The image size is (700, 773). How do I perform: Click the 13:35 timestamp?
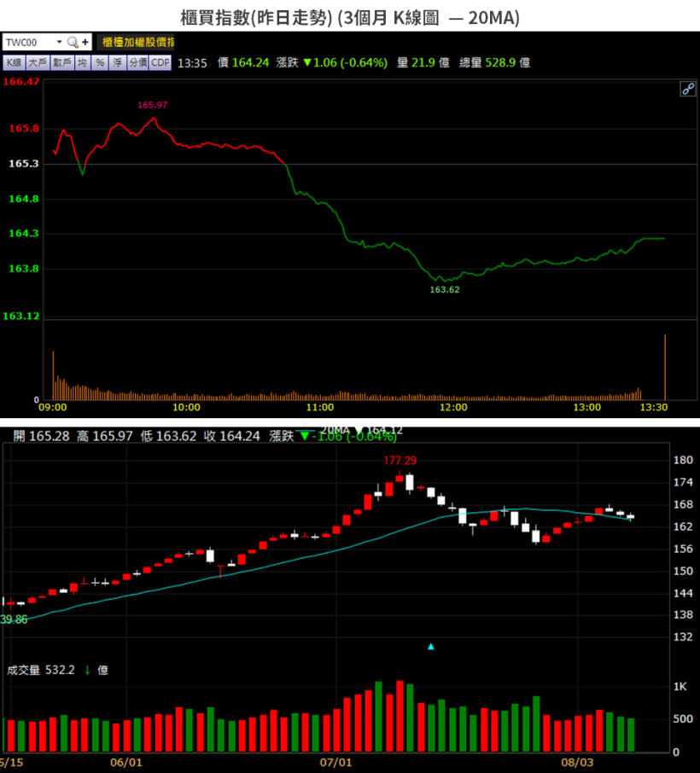pos(192,63)
